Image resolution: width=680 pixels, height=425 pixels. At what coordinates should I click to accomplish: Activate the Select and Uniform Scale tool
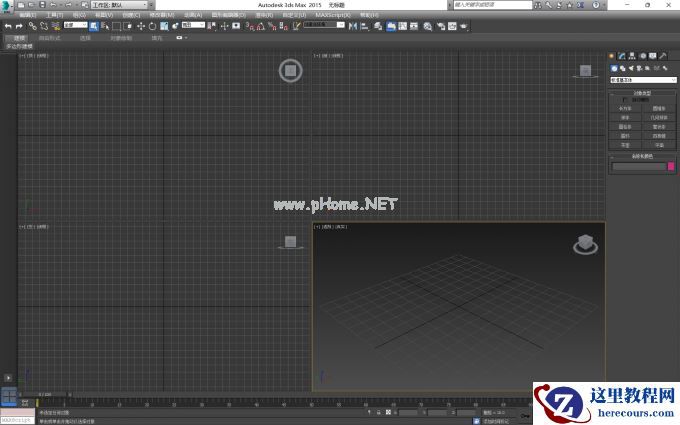tap(164, 26)
